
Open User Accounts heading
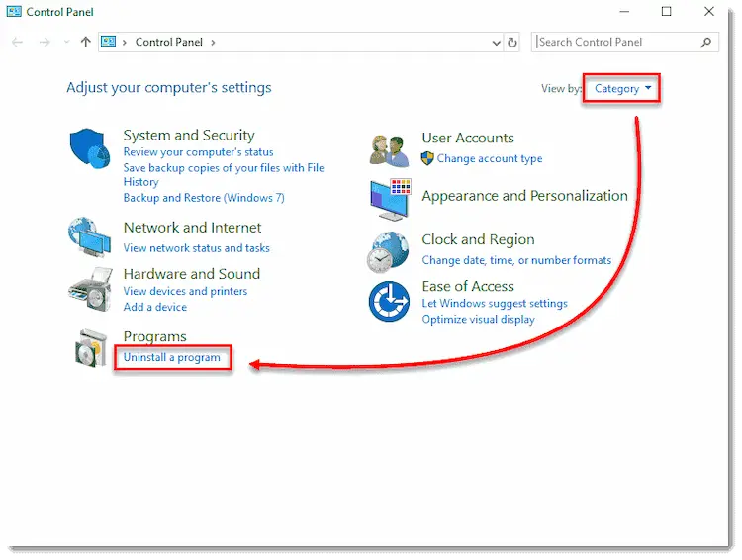click(x=468, y=138)
